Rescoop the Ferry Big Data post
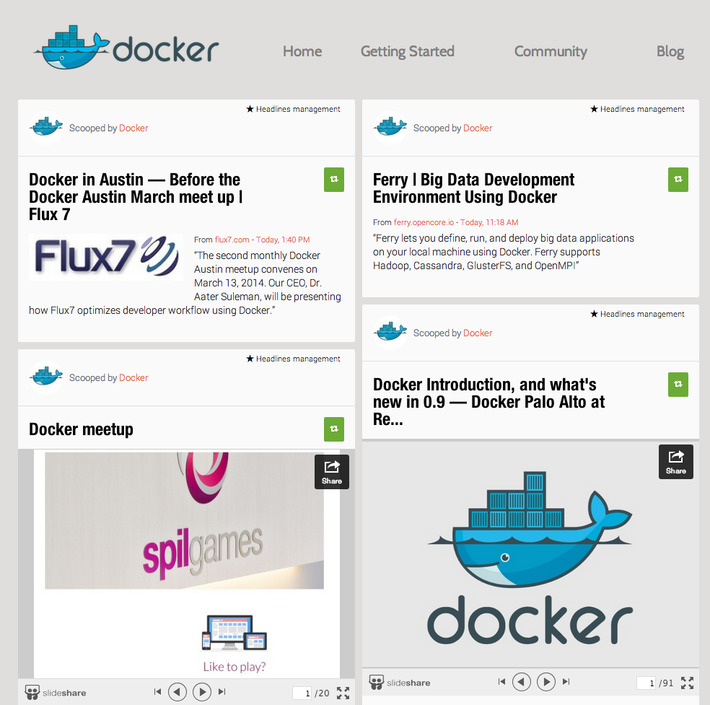 coord(678,179)
